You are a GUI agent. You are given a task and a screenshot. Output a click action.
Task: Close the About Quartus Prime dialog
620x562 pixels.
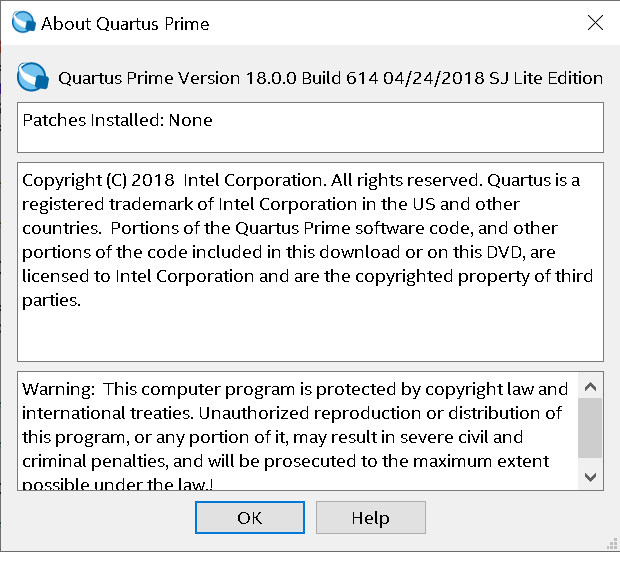pyautogui.click(x=595, y=23)
